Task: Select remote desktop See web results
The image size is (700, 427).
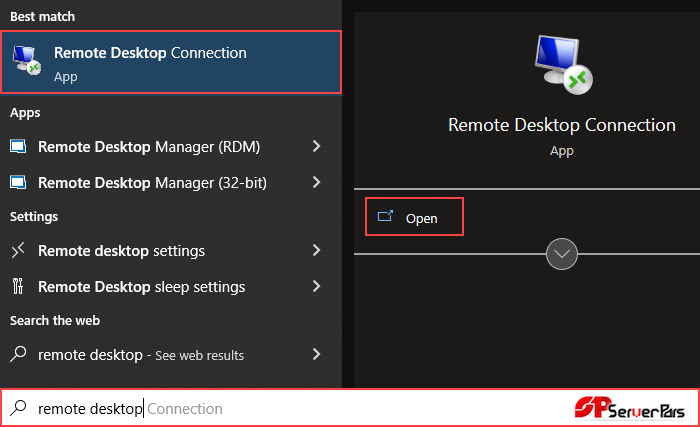Action: coord(171,355)
